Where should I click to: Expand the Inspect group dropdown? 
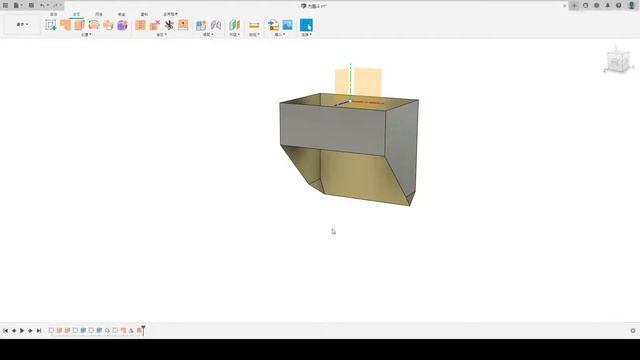254,35
